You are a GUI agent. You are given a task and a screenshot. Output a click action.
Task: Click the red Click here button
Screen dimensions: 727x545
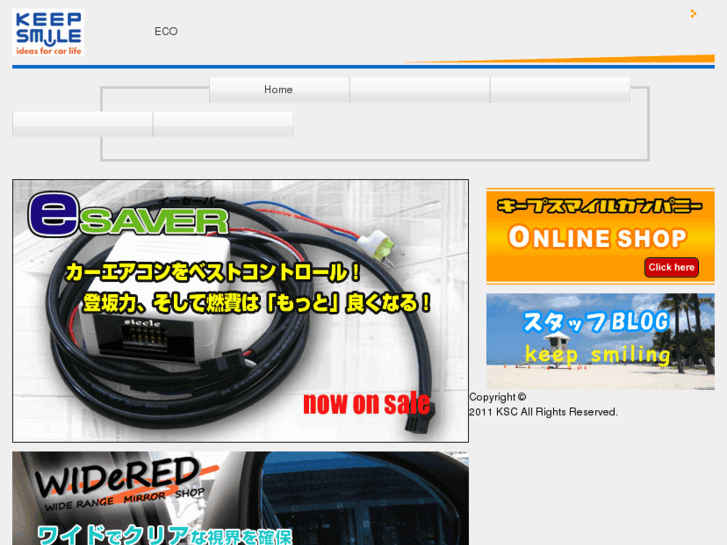671,267
